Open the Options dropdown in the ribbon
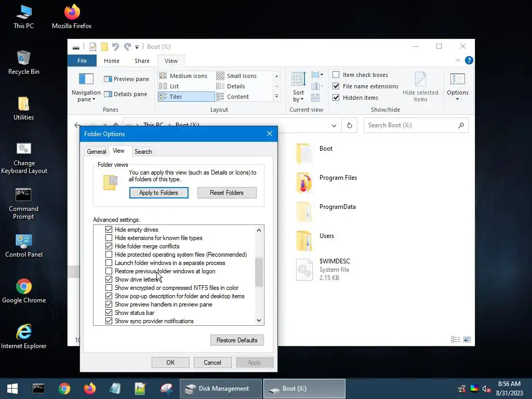Viewport: 532px width, 399px height. [x=457, y=87]
